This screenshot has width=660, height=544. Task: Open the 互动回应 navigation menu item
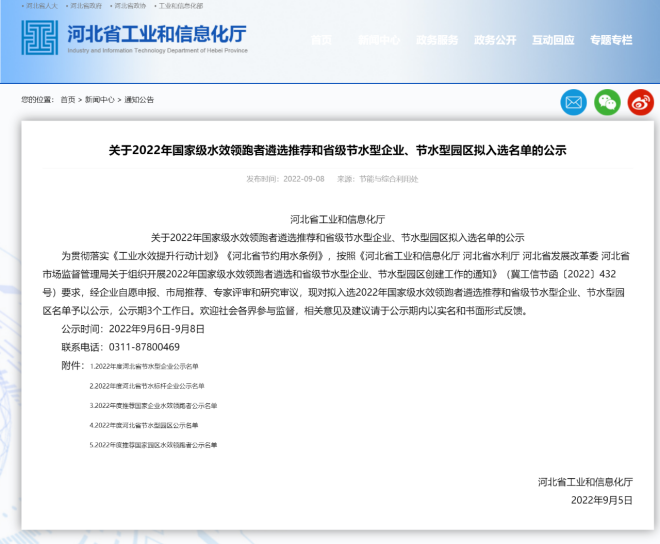[x=553, y=40]
